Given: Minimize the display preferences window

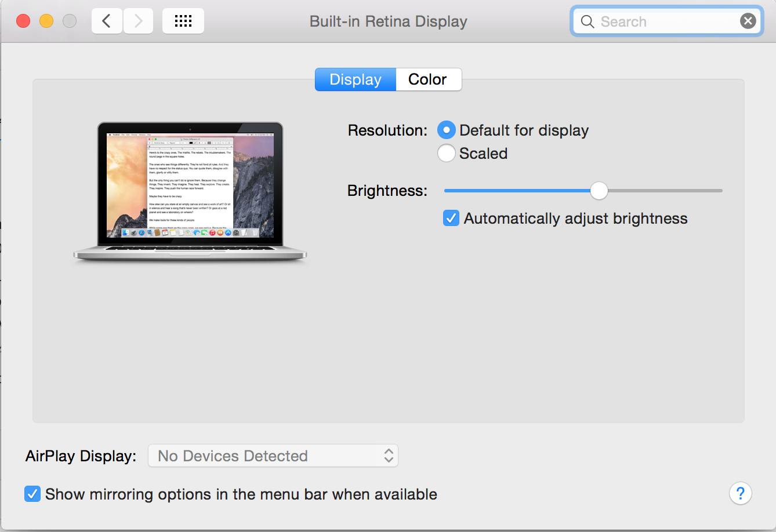Looking at the screenshot, I should coord(46,21).
